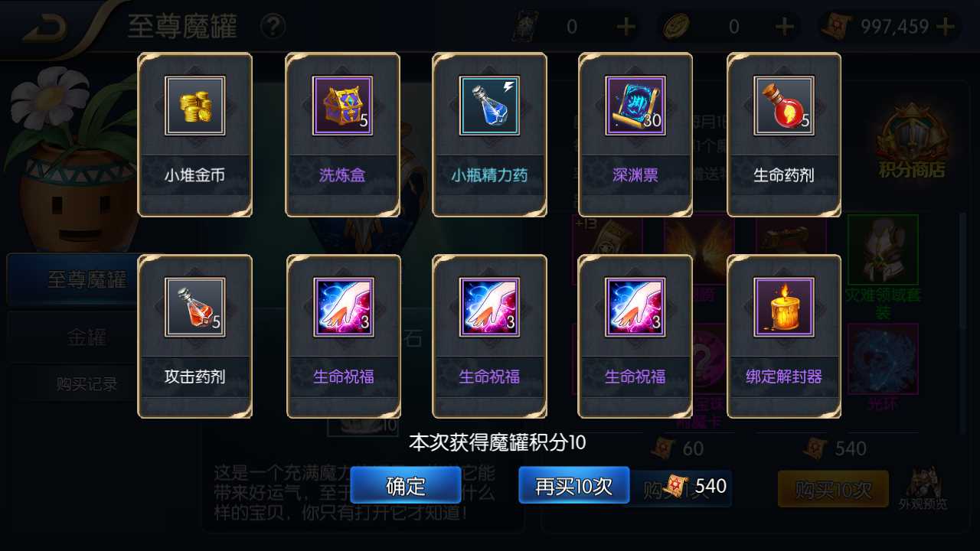Select the 洗炼盒 treasure chest icon
This screenshot has width=980, height=551.
coord(343,106)
